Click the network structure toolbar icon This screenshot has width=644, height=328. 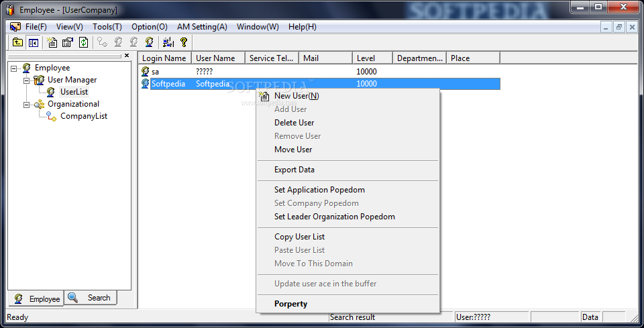pyautogui.click(x=168, y=42)
